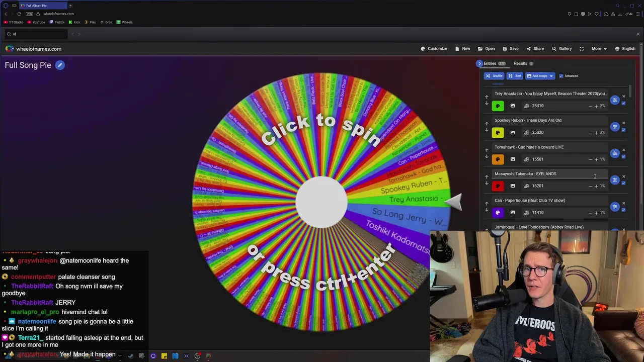Disable the Trey Anastasio entry checkbox
This screenshot has height=362, width=644.
click(623, 104)
